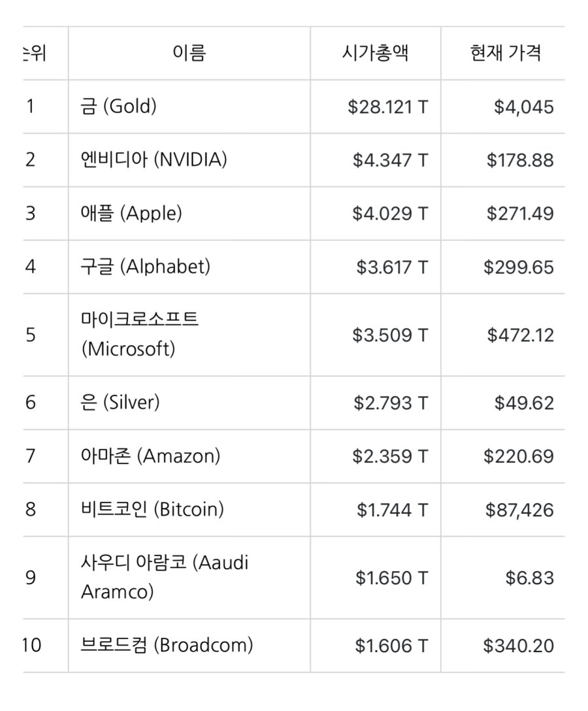
Task: Select the 아마존 (Amazon) name cell
Action: coord(151,456)
